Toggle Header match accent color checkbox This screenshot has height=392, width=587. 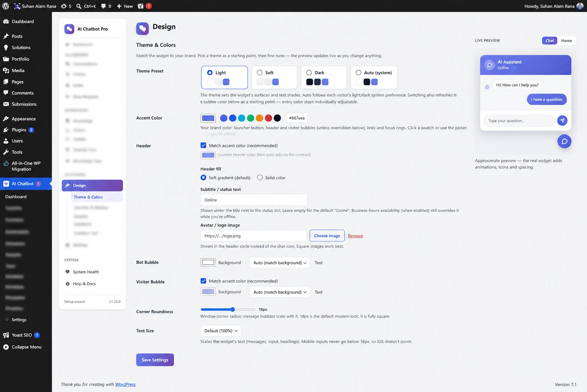click(203, 145)
